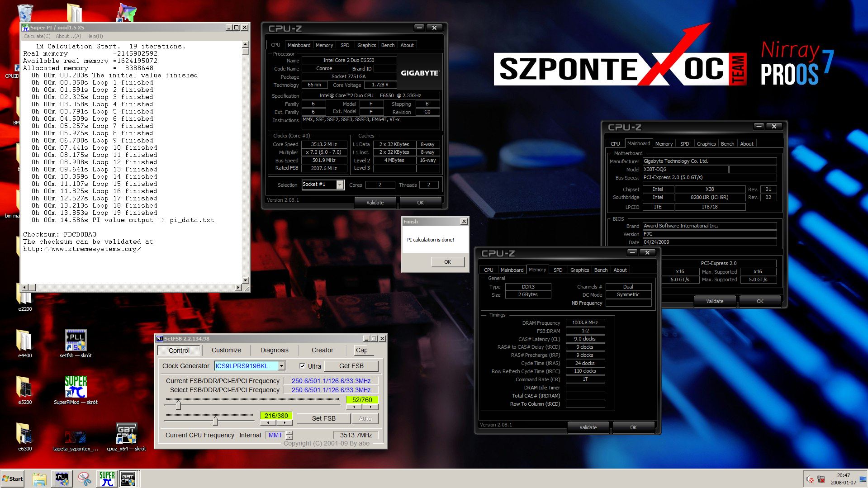
Task: Click OK in the Finish dialog
Action: click(x=447, y=262)
